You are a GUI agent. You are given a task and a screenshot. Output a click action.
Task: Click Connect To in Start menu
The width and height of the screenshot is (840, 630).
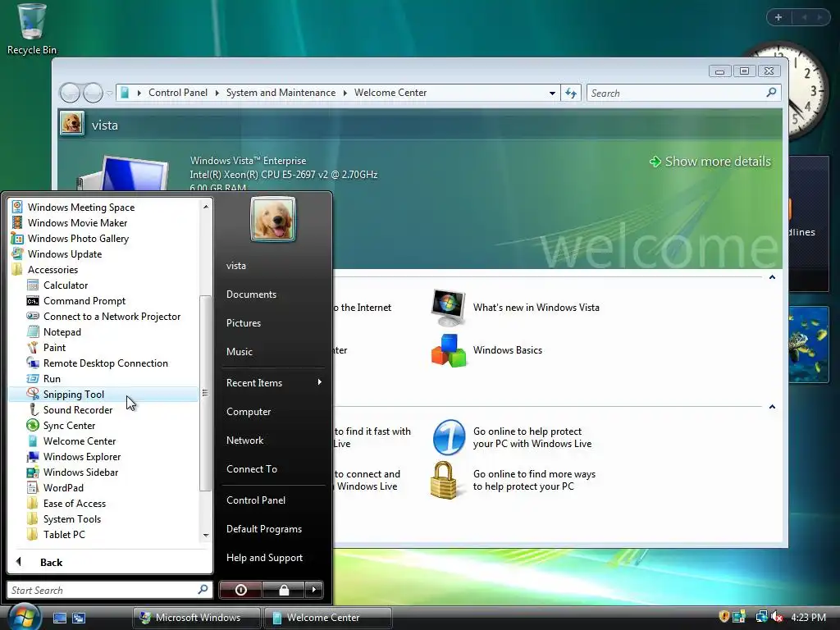pyautogui.click(x=252, y=468)
